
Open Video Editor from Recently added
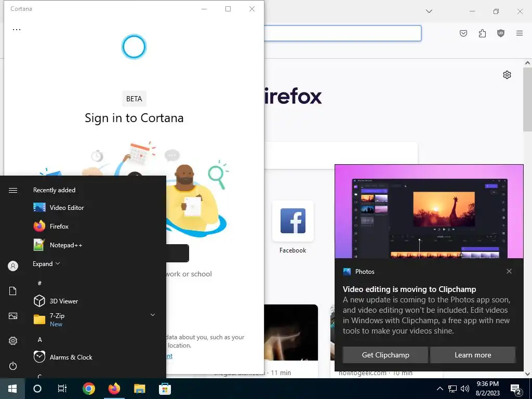point(58,207)
